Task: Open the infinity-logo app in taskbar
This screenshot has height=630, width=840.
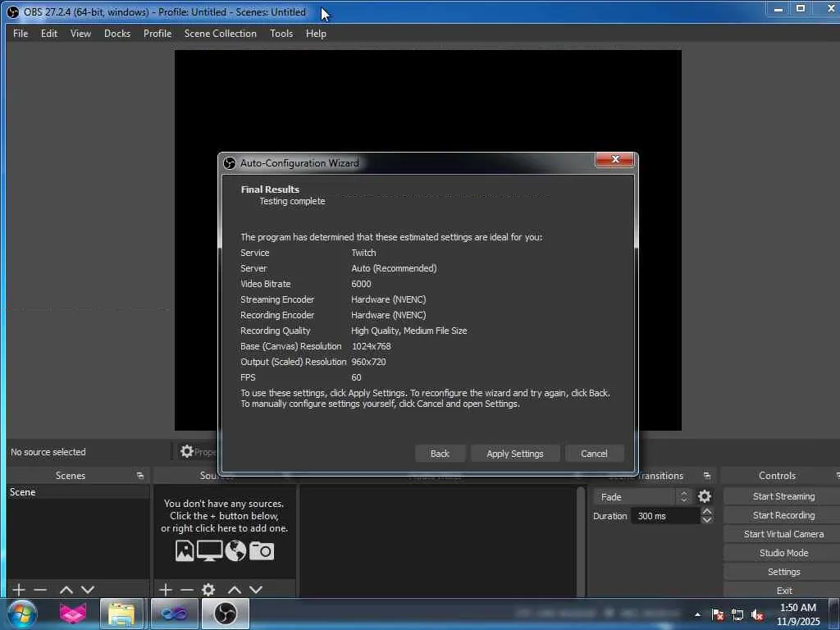Action: coord(174,614)
